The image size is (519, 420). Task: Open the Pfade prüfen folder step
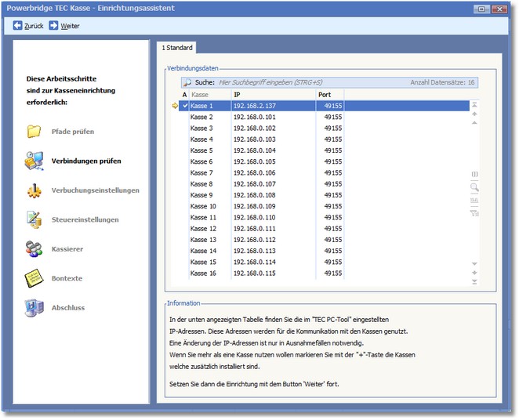tap(34, 131)
